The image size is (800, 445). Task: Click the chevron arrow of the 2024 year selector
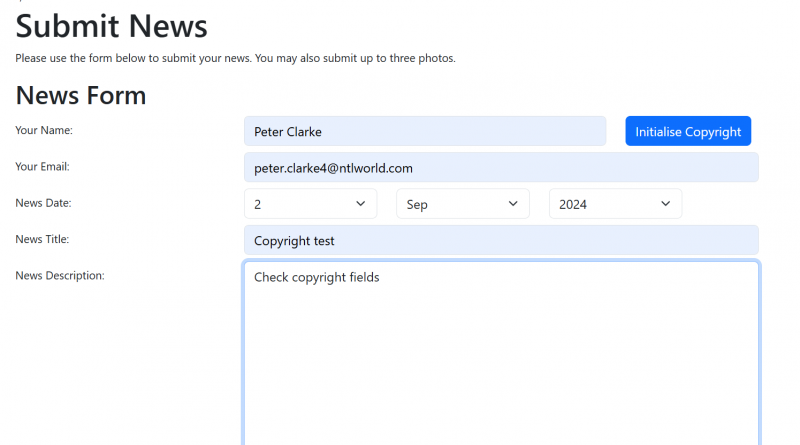665,204
